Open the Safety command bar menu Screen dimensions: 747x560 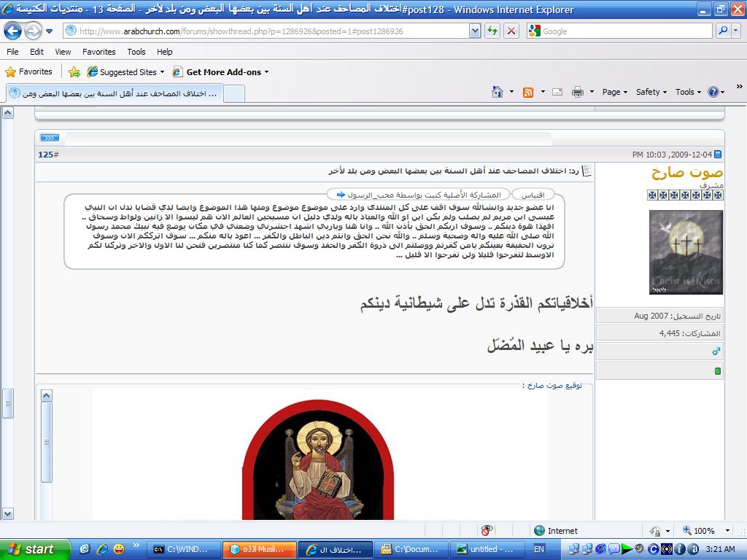coord(651,92)
